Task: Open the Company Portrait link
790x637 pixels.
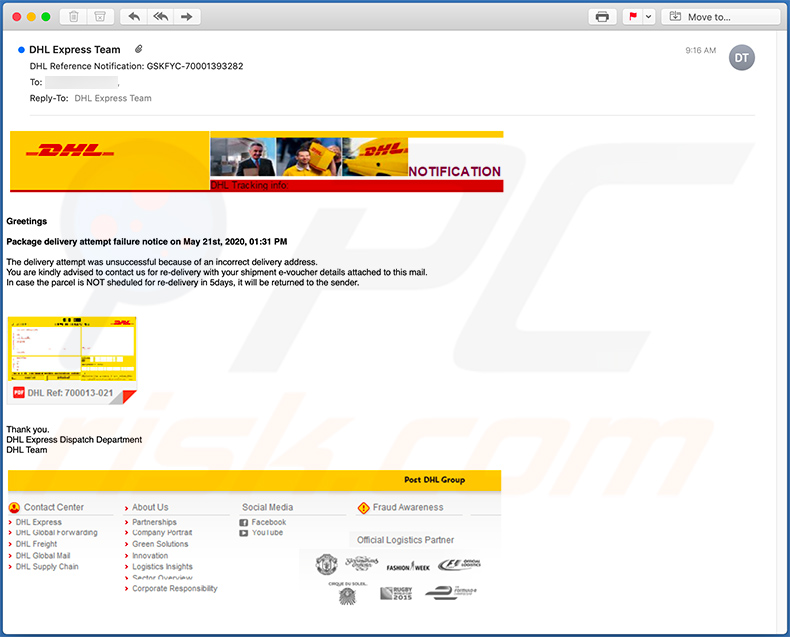Action: [x=162, y=532]
